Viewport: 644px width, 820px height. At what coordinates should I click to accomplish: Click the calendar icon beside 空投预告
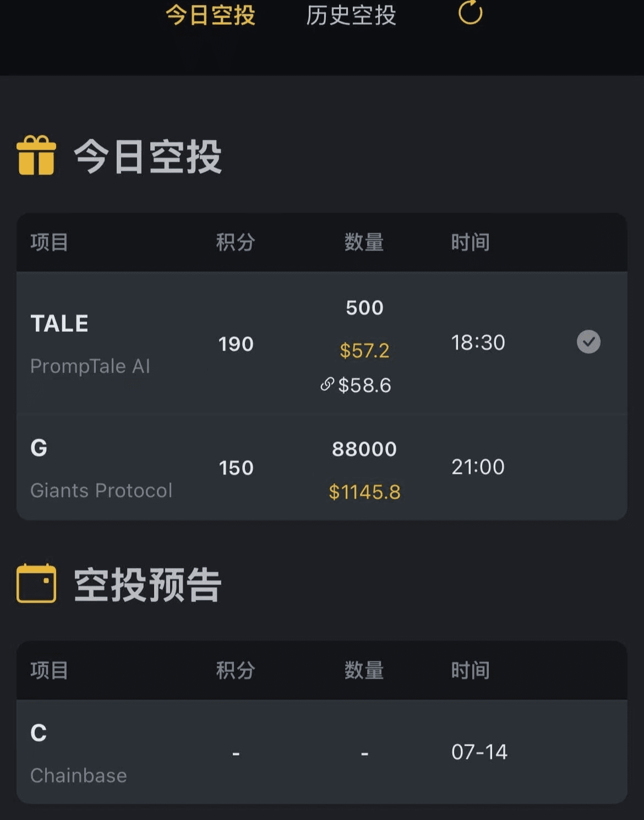(36, 583)
